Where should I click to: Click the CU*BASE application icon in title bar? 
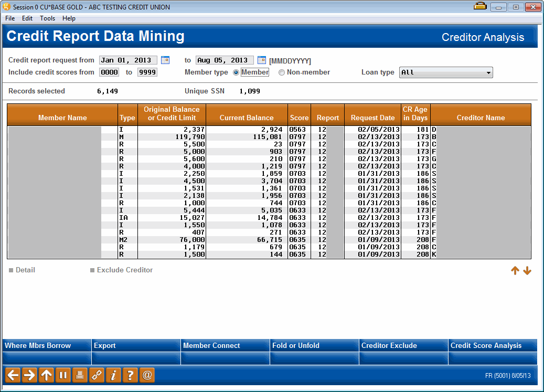click(x=6, y=7)
